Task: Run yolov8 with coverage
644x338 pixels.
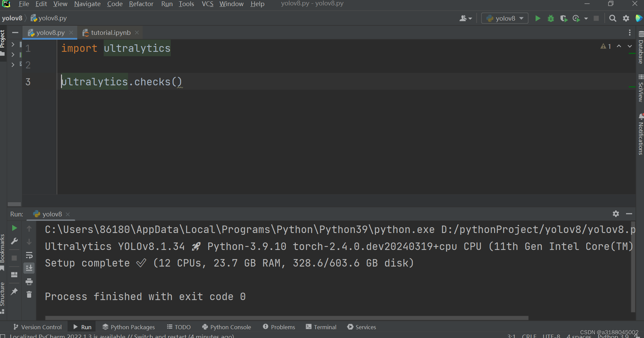Action: click(564, 18)
